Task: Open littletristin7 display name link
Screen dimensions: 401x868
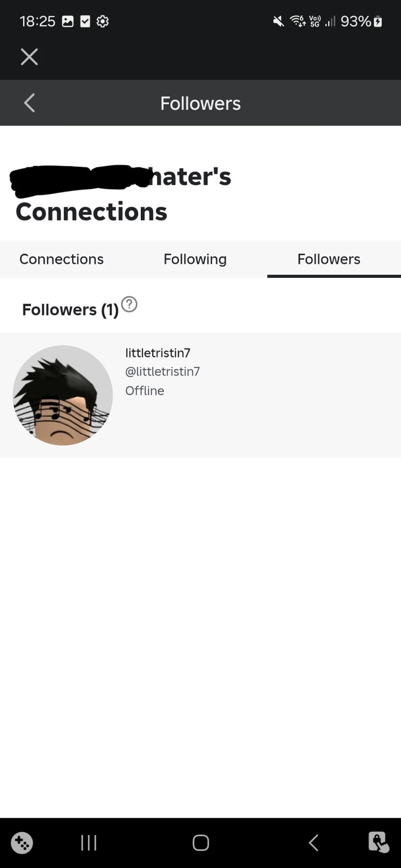Action: pos(158,353)
